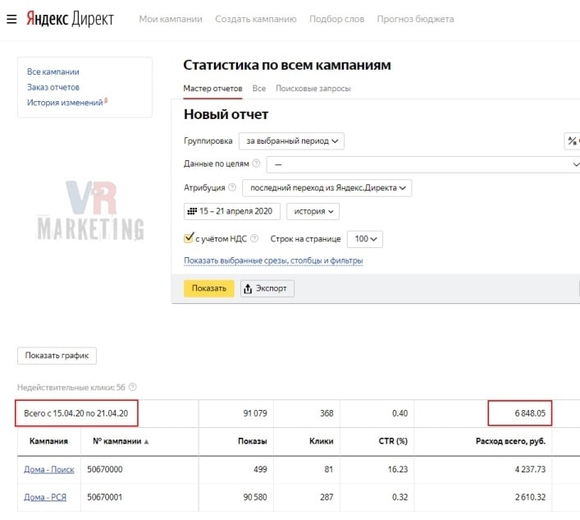Click help icon beside Недействительные клики

pos(132,387)
